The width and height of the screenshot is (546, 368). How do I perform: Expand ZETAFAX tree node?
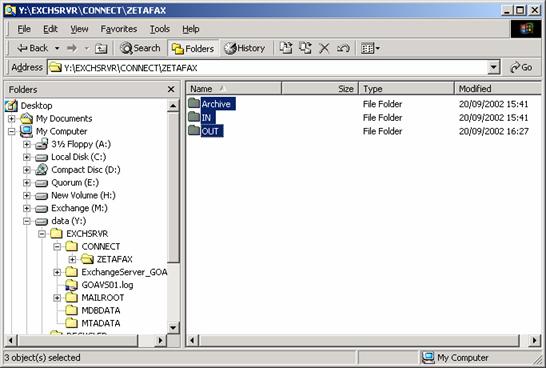72,259
